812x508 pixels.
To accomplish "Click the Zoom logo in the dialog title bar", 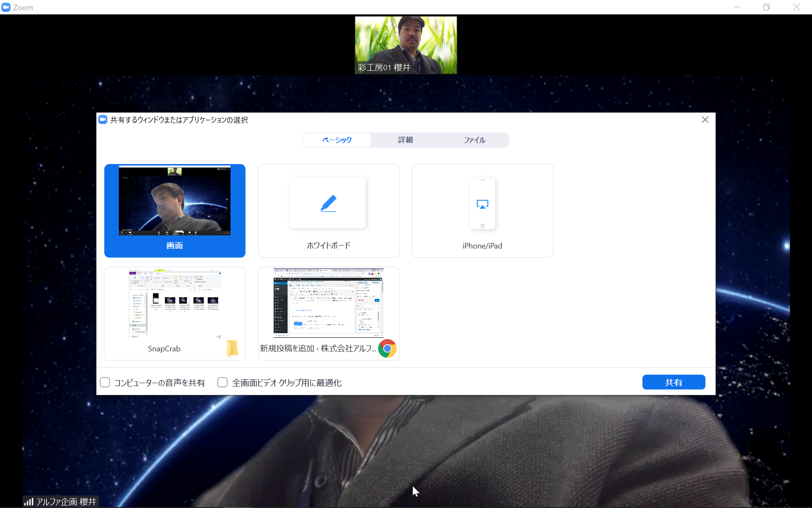I will pos(103,120).
